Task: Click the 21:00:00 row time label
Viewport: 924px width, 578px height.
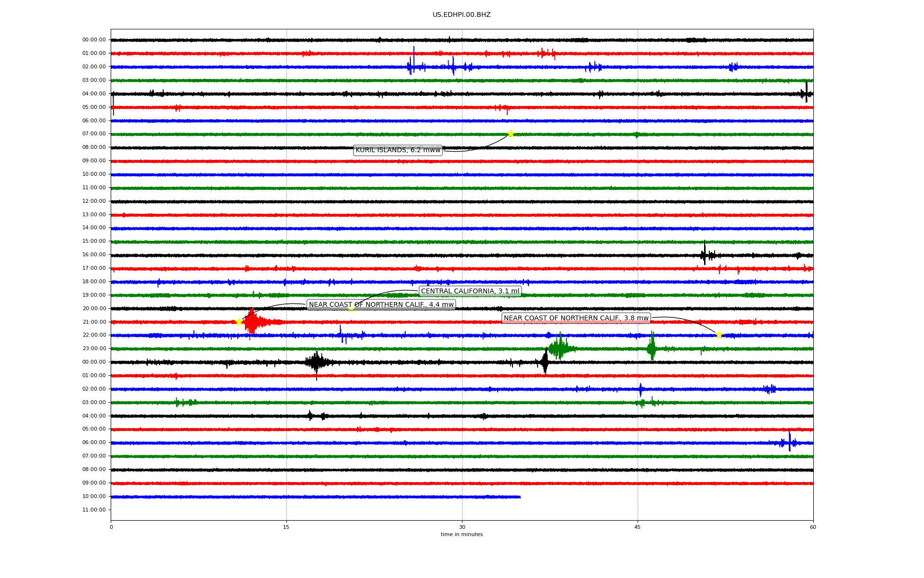Action: click(x=94, y=322)
